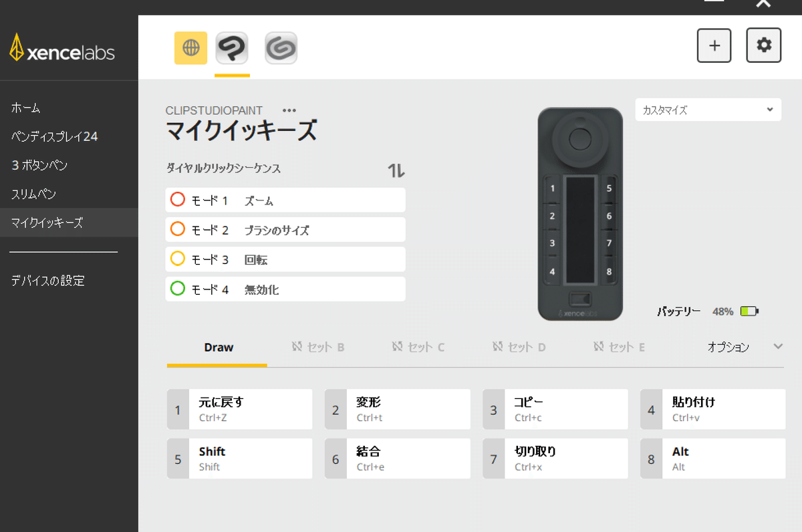This screenshot has height=532, width=802.
Task: Close the Xencelabs window
Action: [x=763, y=3]
